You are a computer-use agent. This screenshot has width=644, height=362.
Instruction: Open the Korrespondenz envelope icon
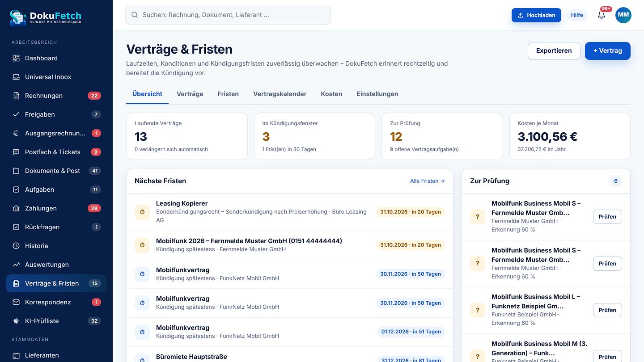pyautogui.click(x=16, y=302)
